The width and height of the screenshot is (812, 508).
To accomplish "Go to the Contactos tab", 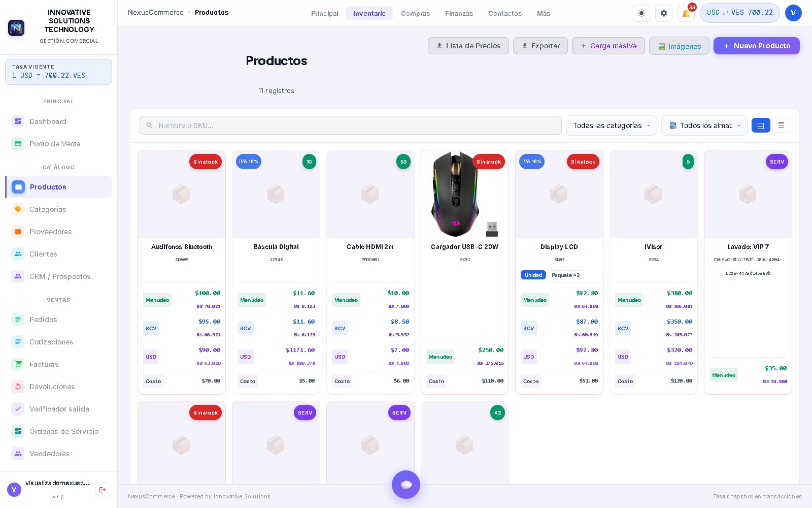I will [505, 14].
